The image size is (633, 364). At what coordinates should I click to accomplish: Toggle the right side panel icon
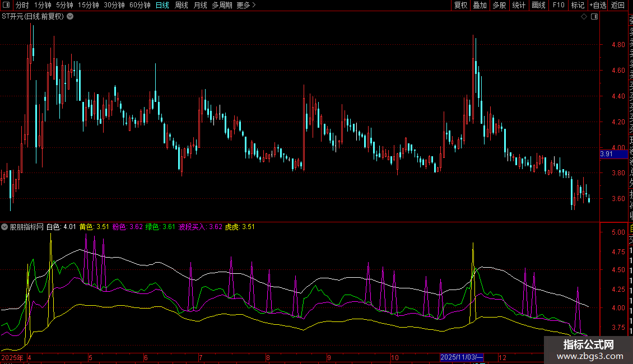coord(594,17)
